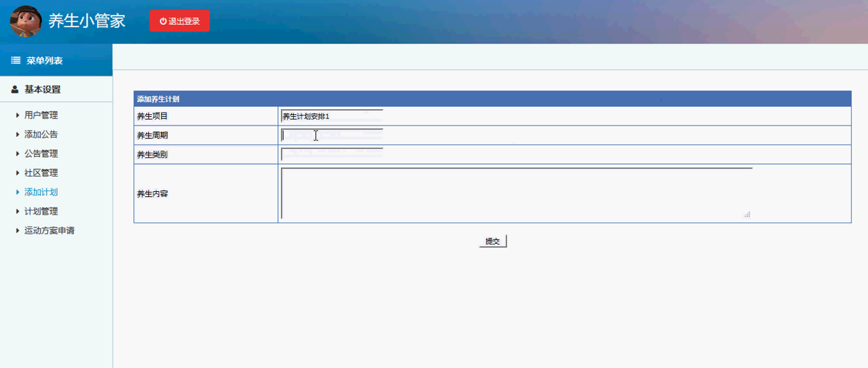
Task: Click the 添加养生计划 table header
Action: tap(493, 99)
